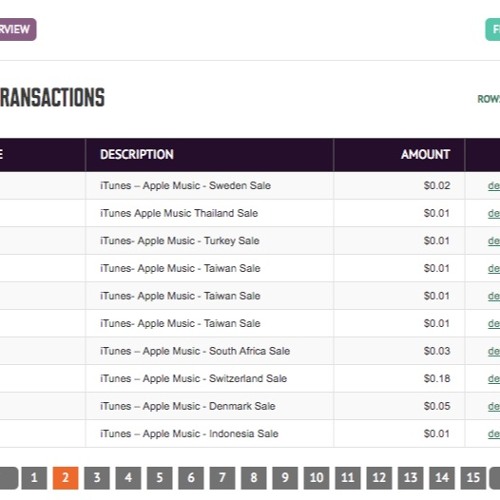This screenshot has width=500, height=500.
Task: View details for Switzerland Sale row
Action: [494, 379]
